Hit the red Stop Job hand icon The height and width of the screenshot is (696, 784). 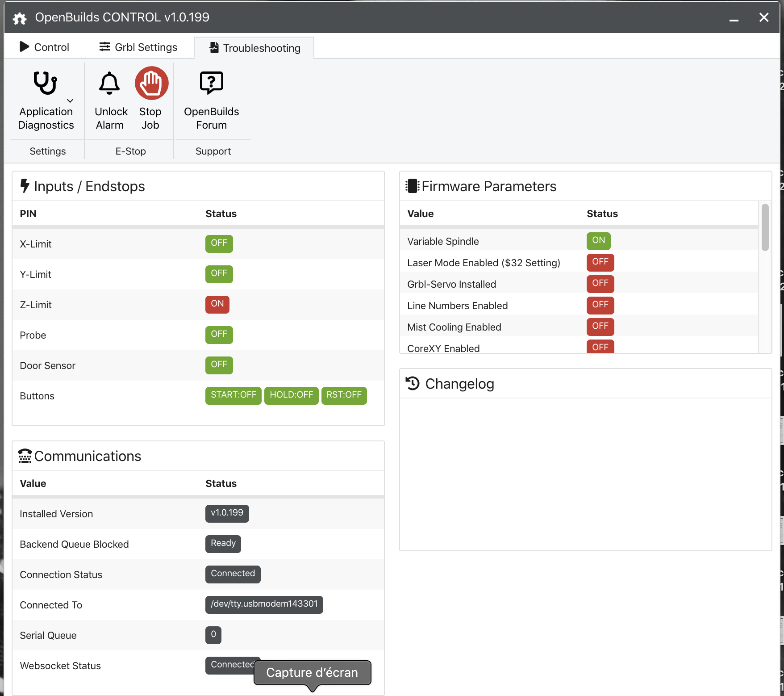(x=152, y=83)
